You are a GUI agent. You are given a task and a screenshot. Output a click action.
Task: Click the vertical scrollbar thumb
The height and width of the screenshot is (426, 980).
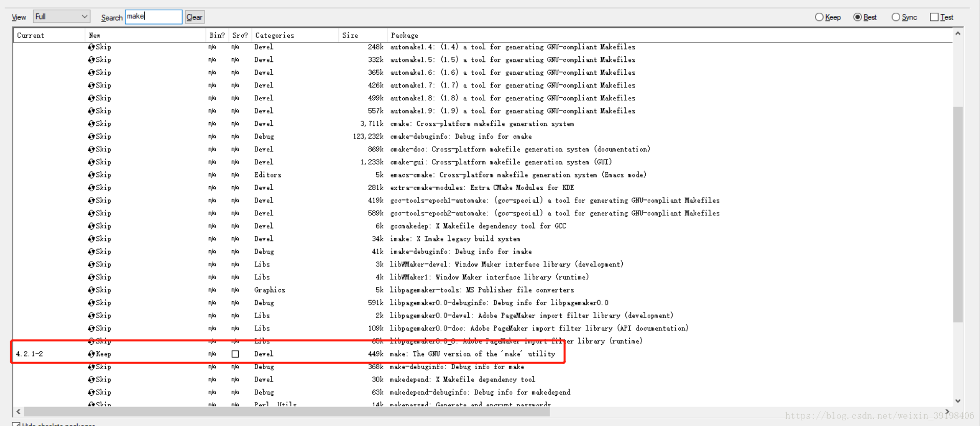(958, 214)
